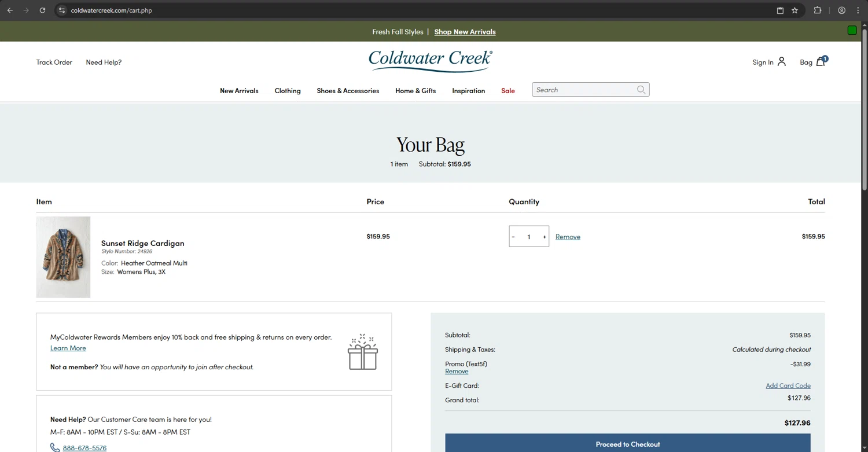This screenshot has width=868, height=452.
Task: Click the browser address bar URL
Action: (112, 10)
